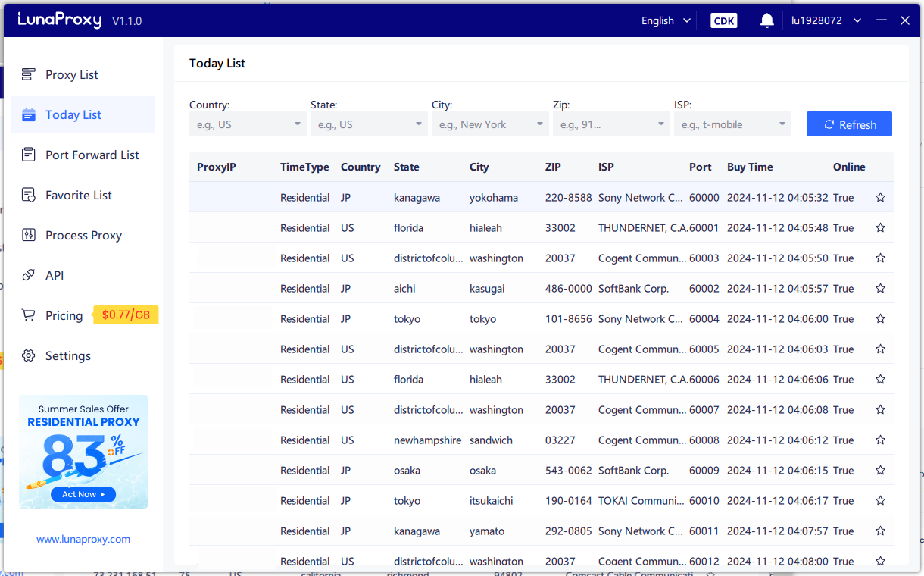Open the ISP filter dropdown
This screenshot has width=924, height=576.
[732, 124]
